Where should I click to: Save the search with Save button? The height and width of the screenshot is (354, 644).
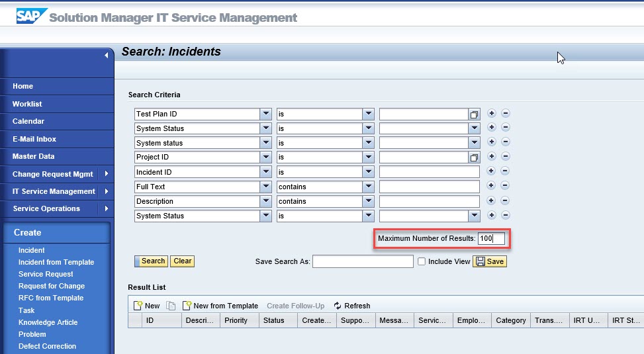pyautogui.click(x=490, y=261)
